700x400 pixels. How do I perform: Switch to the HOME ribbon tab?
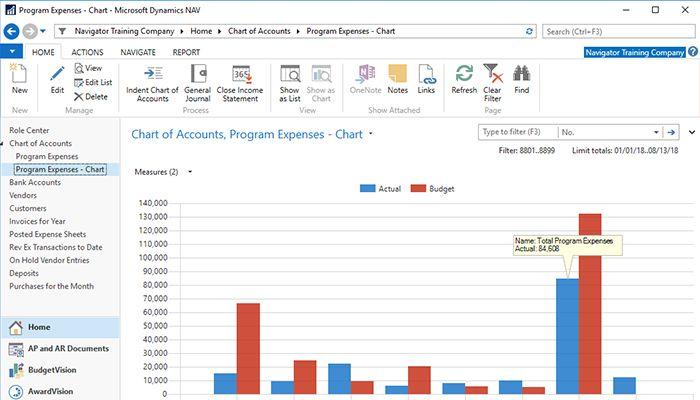click(43, 52)
